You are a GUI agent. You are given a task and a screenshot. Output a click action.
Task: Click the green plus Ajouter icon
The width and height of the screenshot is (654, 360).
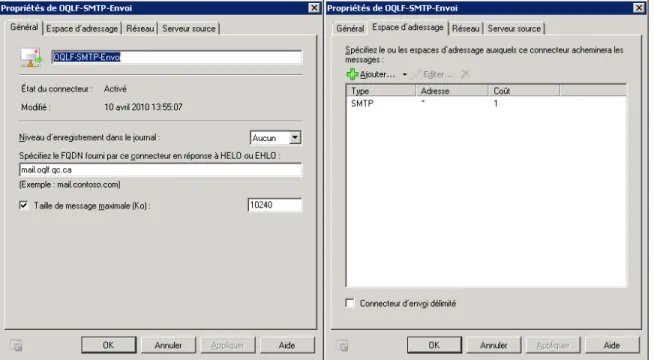(352, 74)
